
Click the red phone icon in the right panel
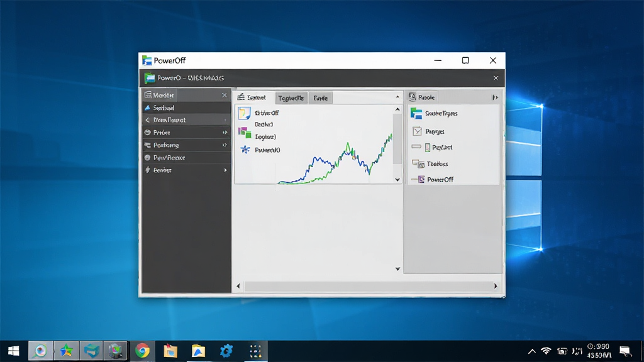(x=428, y=147)
